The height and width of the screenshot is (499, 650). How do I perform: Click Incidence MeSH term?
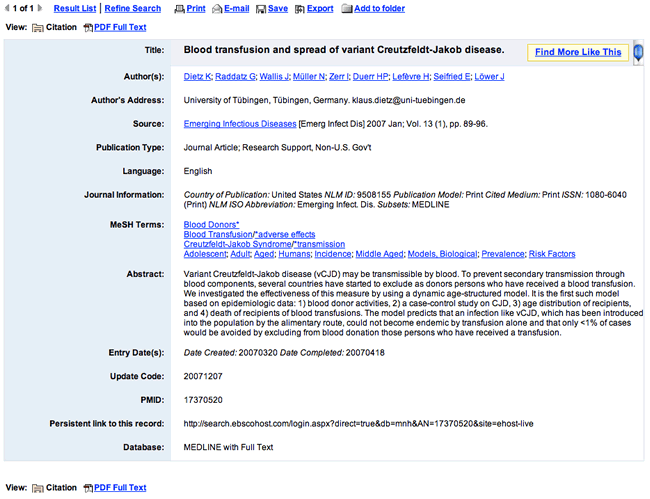[x=332, y=254]
